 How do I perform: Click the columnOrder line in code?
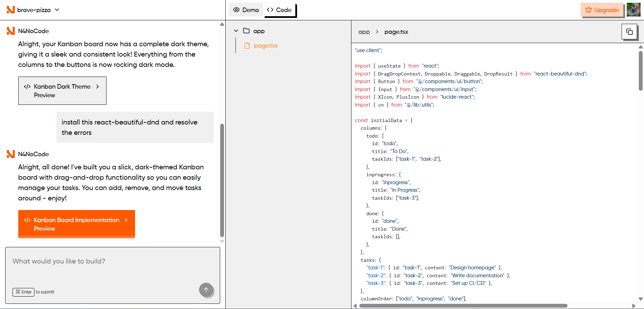coord(413,299)
